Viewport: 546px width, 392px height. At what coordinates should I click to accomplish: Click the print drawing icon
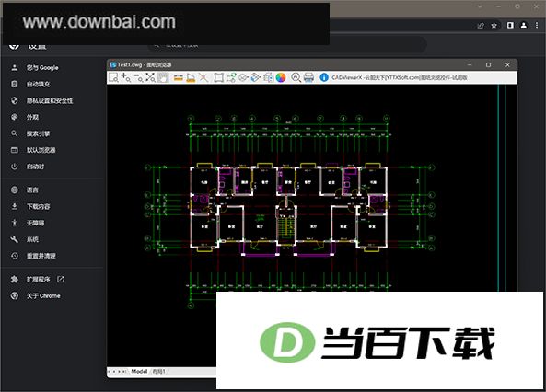tap(308, 77)
